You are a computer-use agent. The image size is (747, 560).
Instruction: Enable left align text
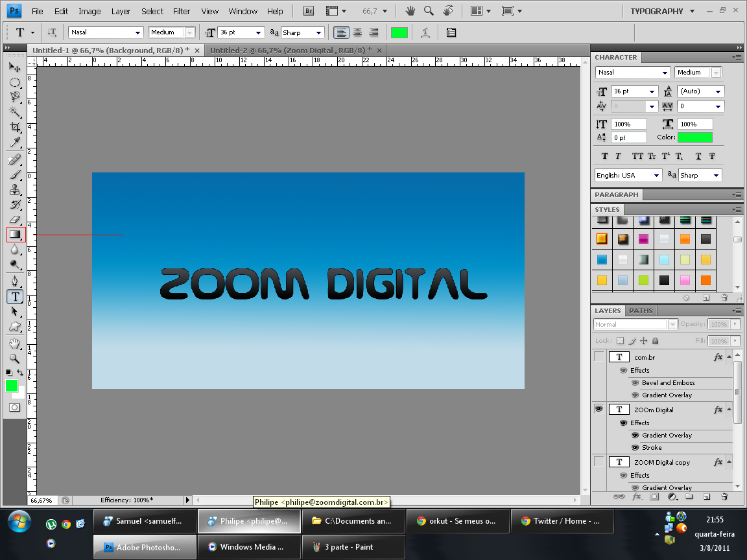[341, 32]
